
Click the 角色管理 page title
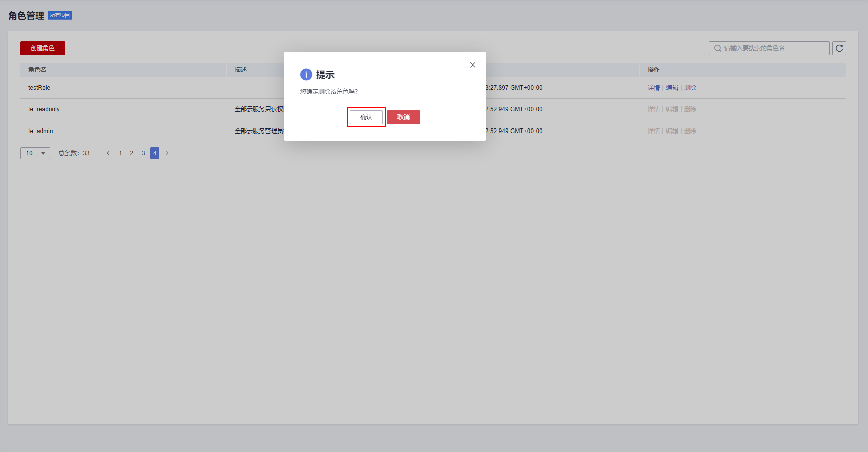pyautogui.click(x=26, y=16)
